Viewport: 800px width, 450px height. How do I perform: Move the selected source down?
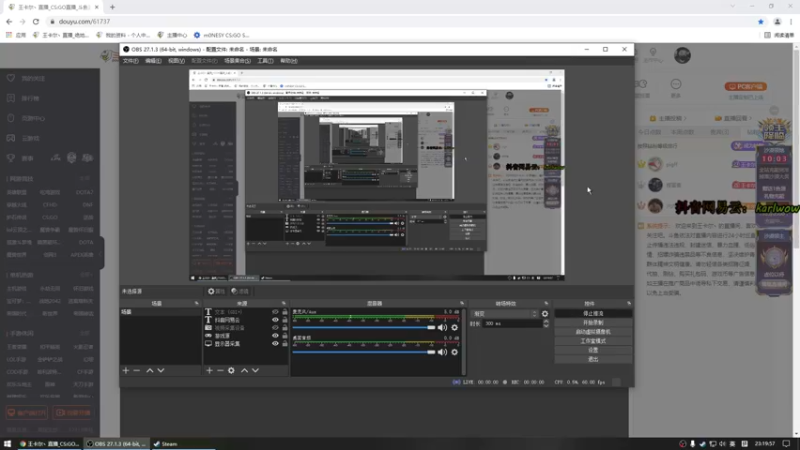[x=256, y=370]
